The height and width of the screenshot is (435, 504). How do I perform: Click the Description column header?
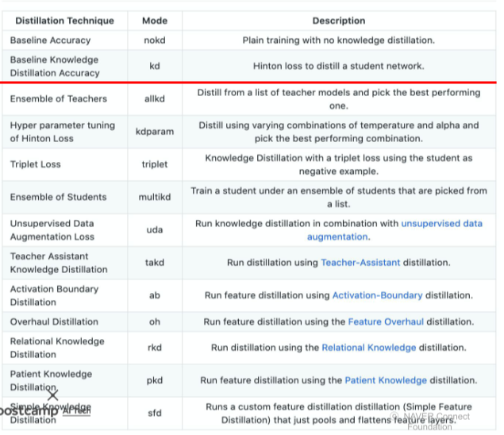point(339,21)
